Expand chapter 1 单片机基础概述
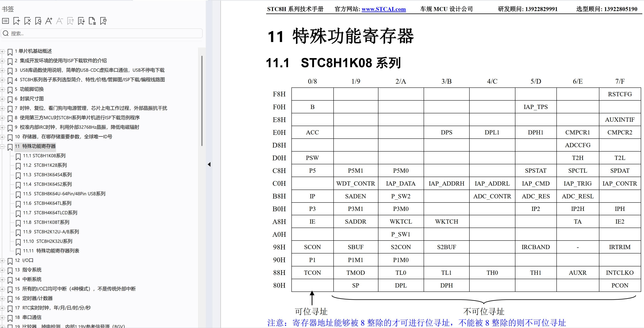This screenshot has width=644, height=328. pos(2,52)
